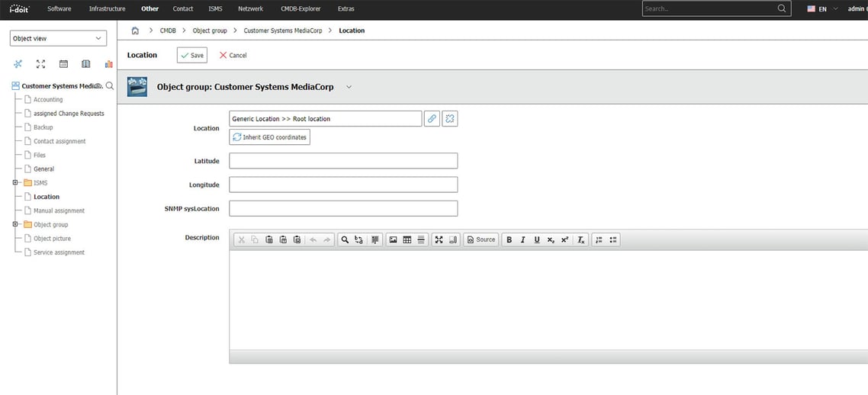Click the SNMP sysLocation input field
This screenshot has height=395, width=868.
coord(343,209)
